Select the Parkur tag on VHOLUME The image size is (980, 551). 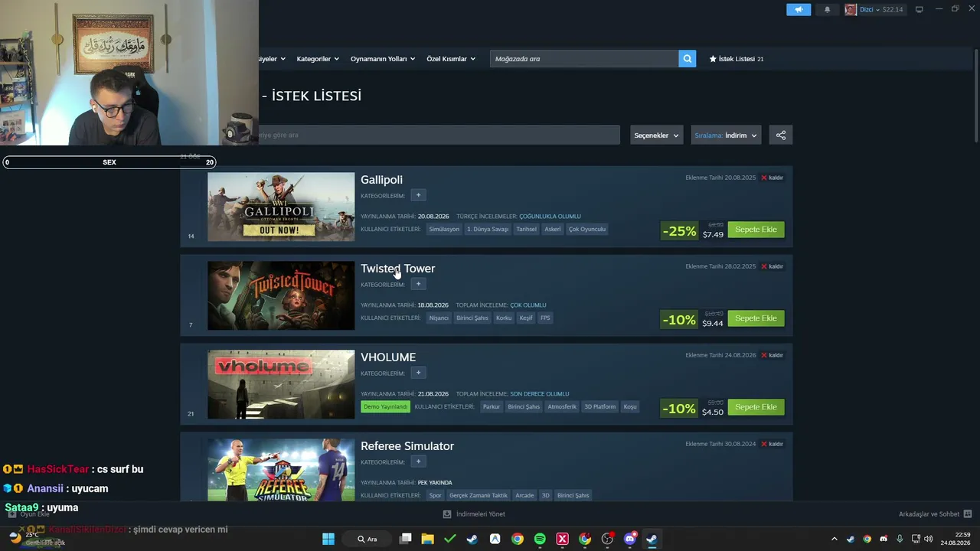click(x=492, y=406)
